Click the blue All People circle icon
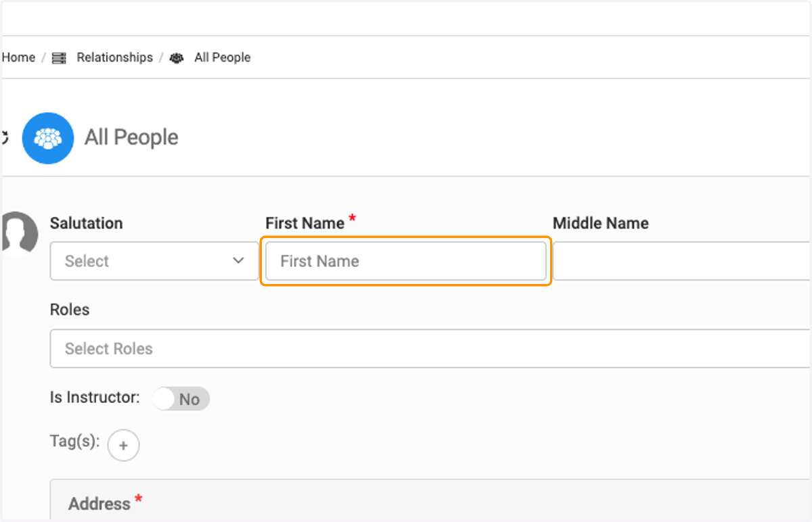The width and height of the screenshot is (812, 522). 48,138
